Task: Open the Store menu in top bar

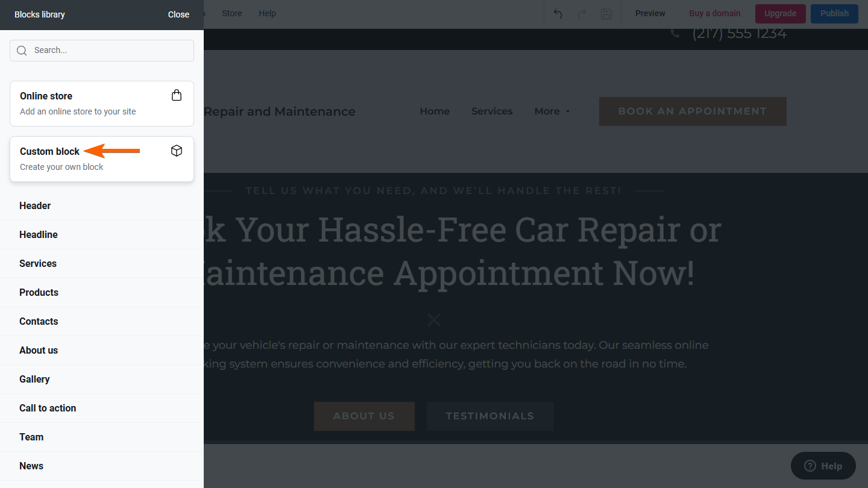Action: 231,13
